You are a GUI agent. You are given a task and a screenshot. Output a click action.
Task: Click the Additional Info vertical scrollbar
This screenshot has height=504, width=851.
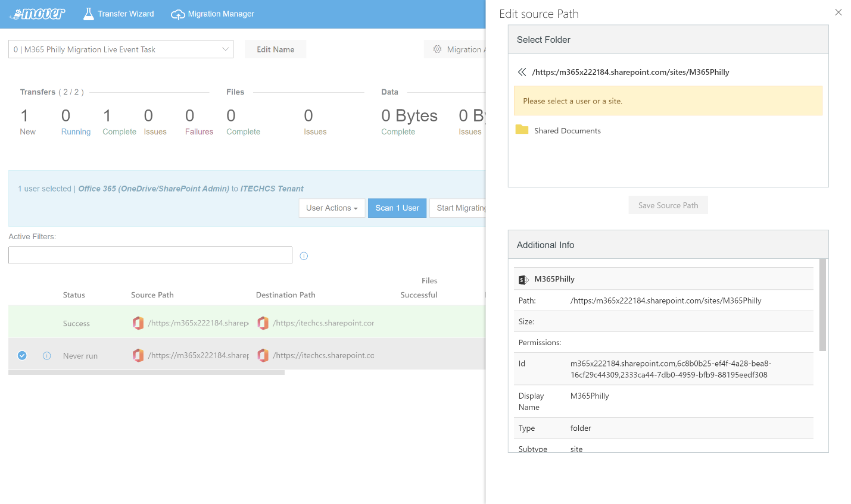click(x=822, y=305)
